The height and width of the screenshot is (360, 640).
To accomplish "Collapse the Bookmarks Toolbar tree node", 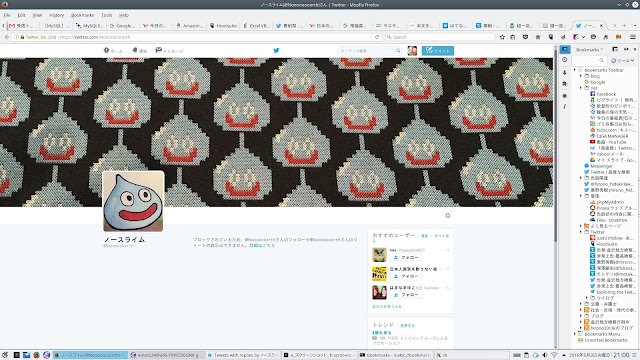I will pos(575,70).
